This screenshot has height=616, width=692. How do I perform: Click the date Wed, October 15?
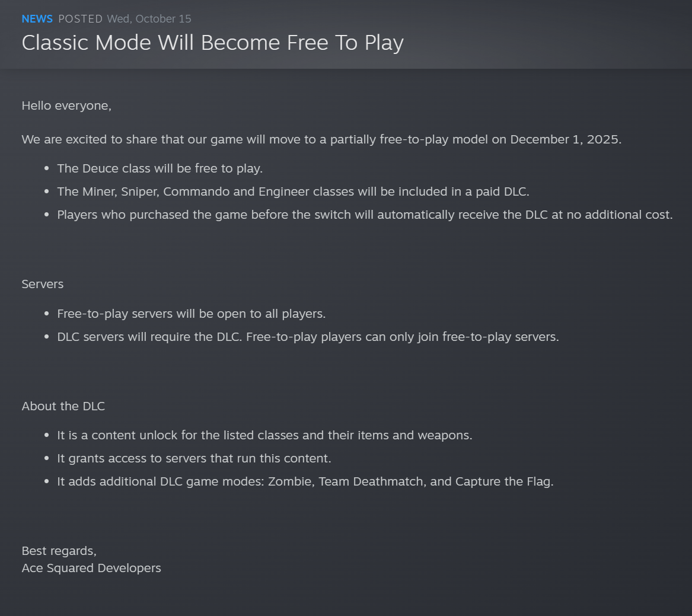(x=149, y=19)
